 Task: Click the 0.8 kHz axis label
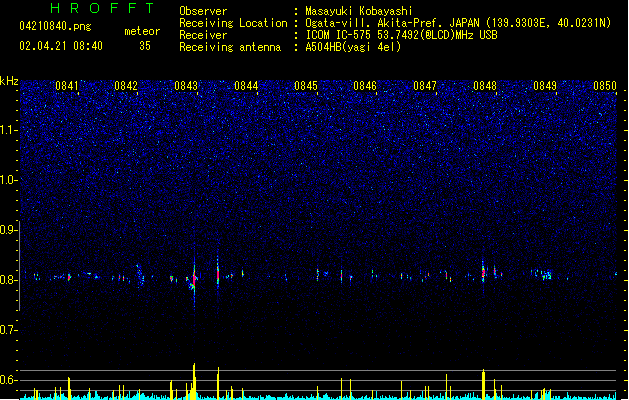point(9,280)
